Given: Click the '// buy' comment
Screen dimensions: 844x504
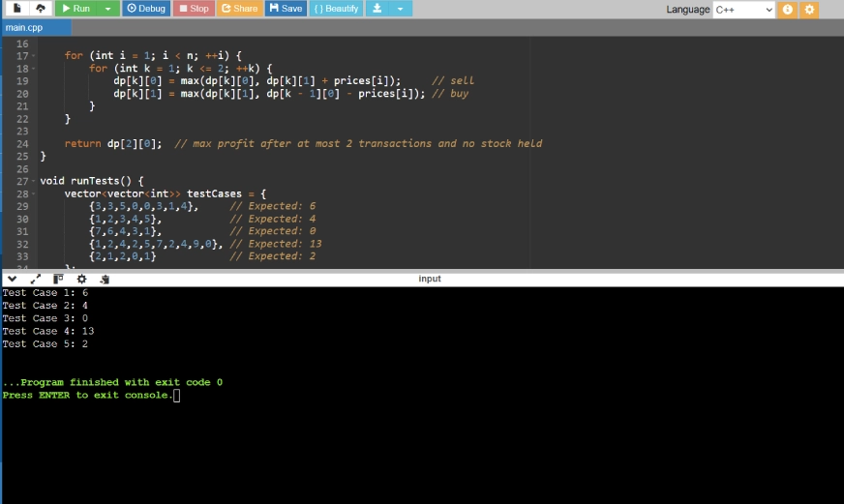Looking at the screenshot, I should point(449,94).
